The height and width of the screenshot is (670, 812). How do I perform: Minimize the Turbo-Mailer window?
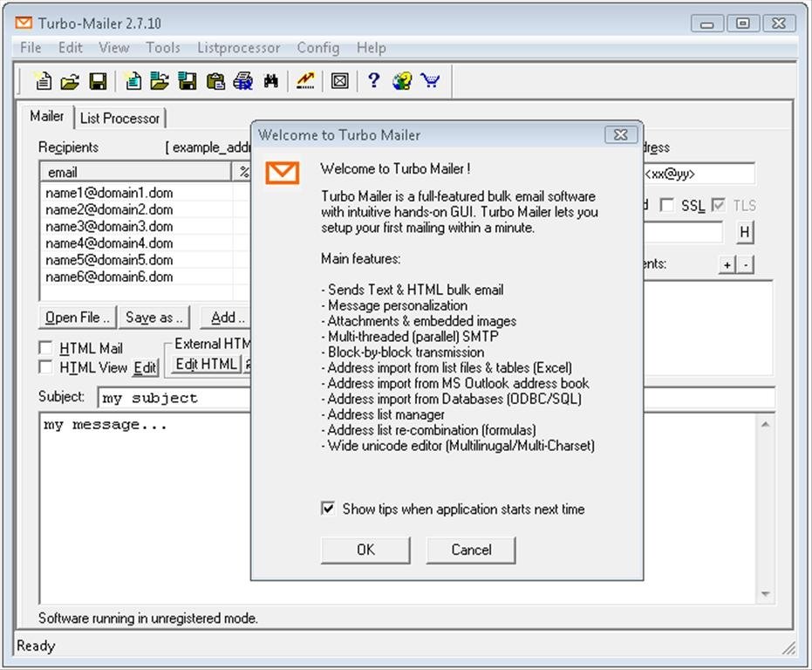706,24
